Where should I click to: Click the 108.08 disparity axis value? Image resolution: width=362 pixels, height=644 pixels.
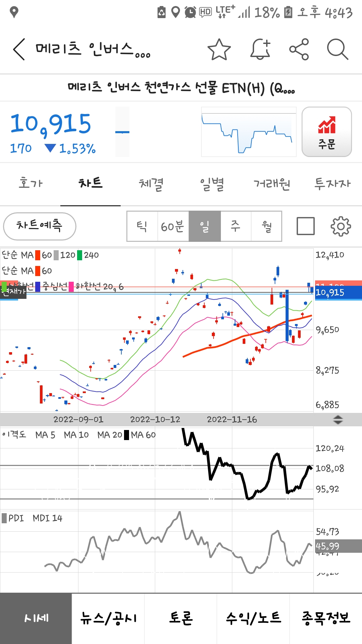tap(330, 468)
